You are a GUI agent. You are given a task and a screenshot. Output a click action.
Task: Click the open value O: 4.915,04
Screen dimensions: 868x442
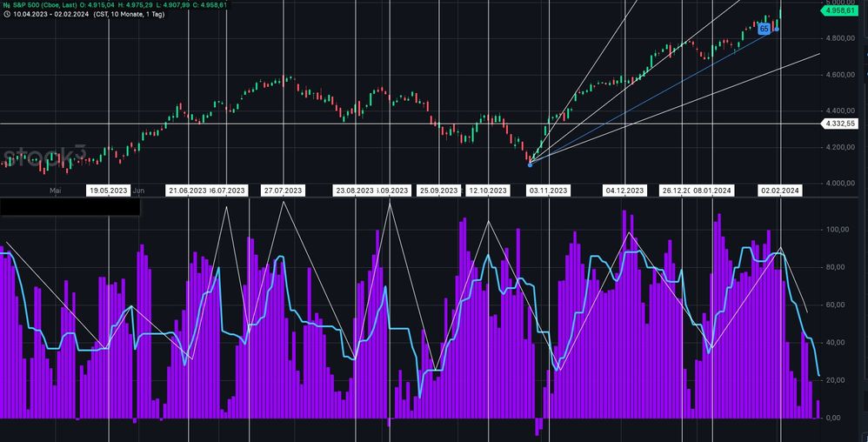point(97,5)
